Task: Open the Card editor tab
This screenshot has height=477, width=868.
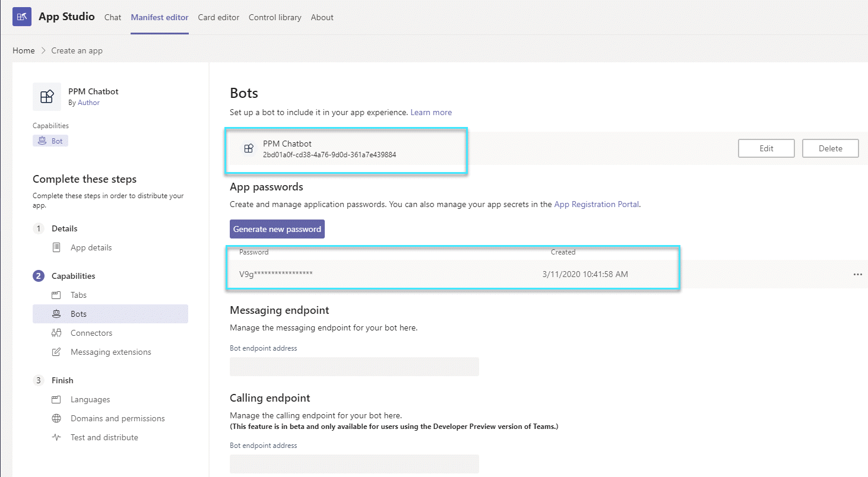Action: pyautogui.click(x=218, y=17)
